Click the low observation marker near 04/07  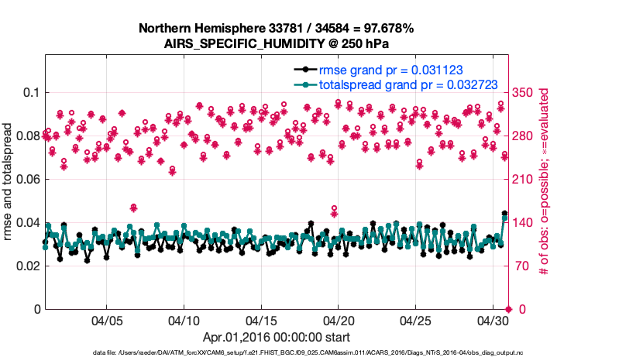point(134,208)
